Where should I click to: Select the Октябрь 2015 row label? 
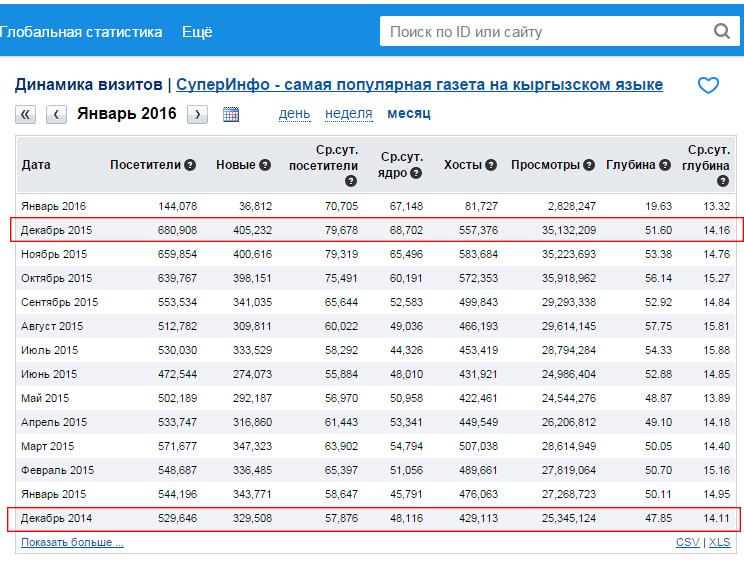point(56,278)
